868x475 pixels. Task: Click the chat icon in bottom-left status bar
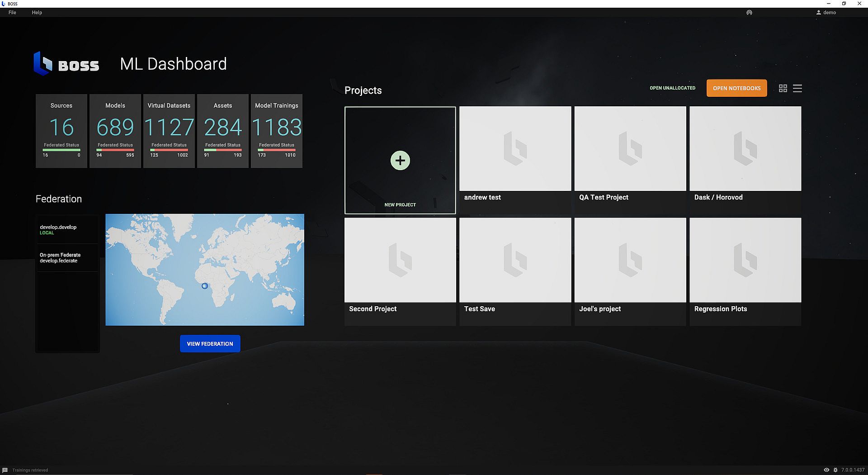(5, 470)
